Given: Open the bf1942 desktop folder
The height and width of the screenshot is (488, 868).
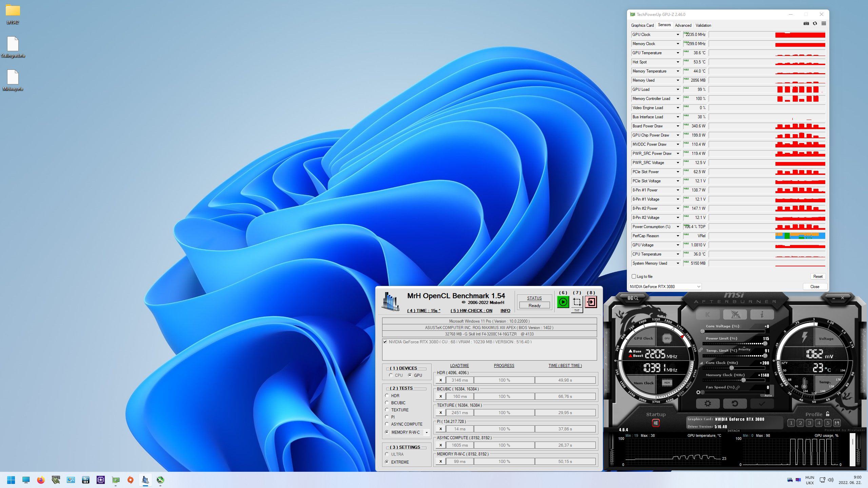Looking at the screenshot, I should pyautogui.click(x=13, y=14).
